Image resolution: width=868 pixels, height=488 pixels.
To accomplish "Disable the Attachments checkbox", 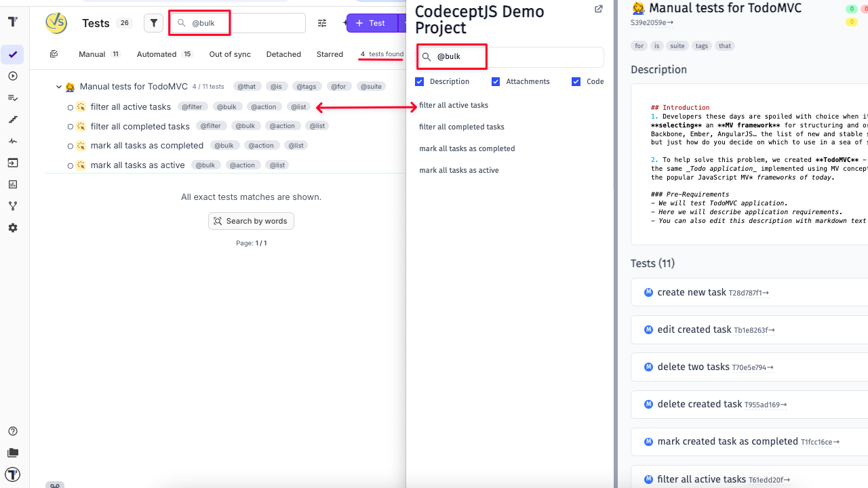I will pos(497,81).
